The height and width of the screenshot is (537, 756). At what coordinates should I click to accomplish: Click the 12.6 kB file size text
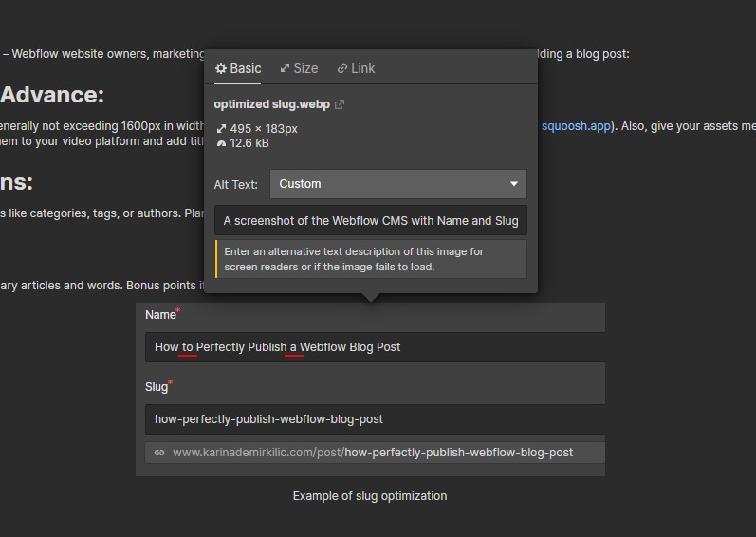(249, 143)
